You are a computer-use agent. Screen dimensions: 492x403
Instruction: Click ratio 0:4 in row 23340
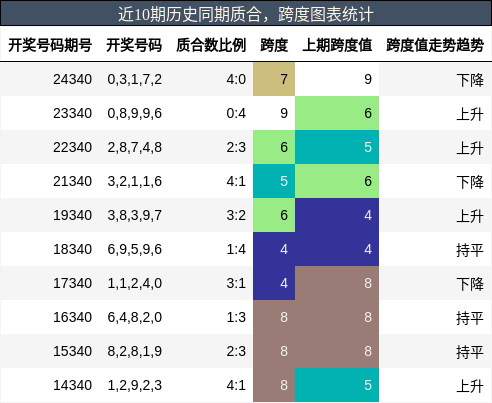[236, 113]
